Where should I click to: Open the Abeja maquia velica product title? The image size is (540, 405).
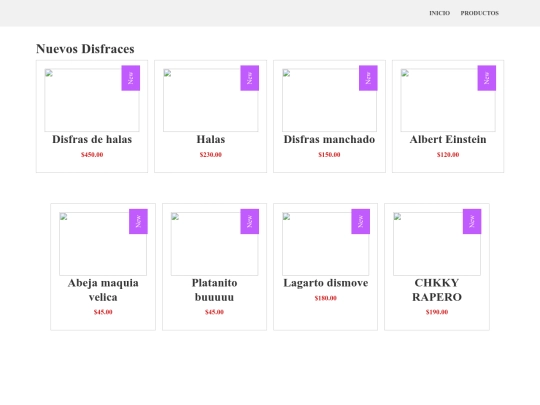(x=103, y=290)
